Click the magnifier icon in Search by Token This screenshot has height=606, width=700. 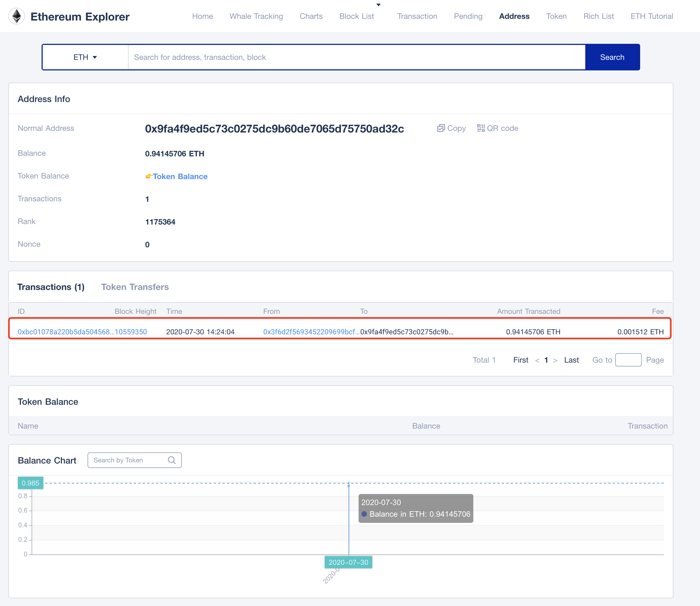[x=172, y=460]
